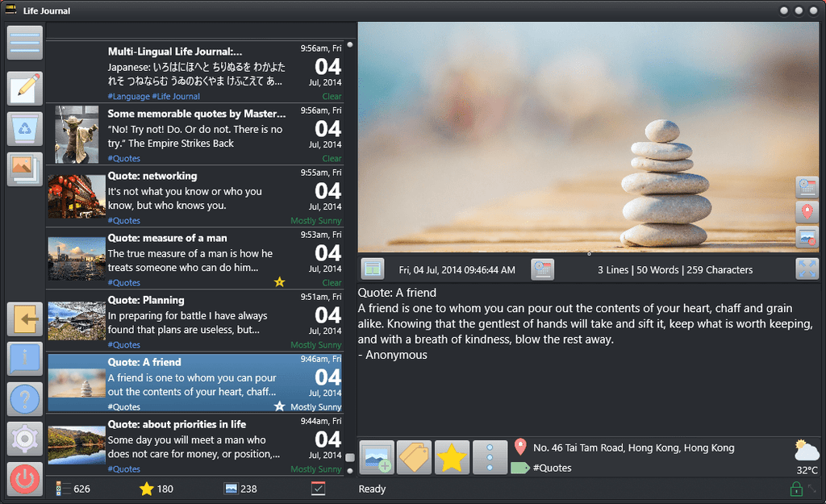Open the three-dot options below entry text

[489, 456]
